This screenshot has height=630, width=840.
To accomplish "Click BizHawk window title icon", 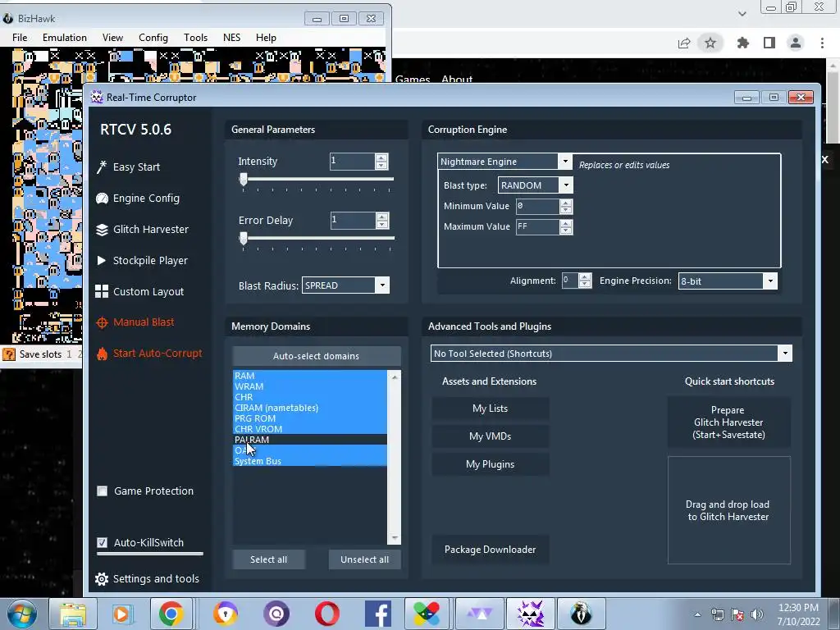I will (x=7, y=18).
